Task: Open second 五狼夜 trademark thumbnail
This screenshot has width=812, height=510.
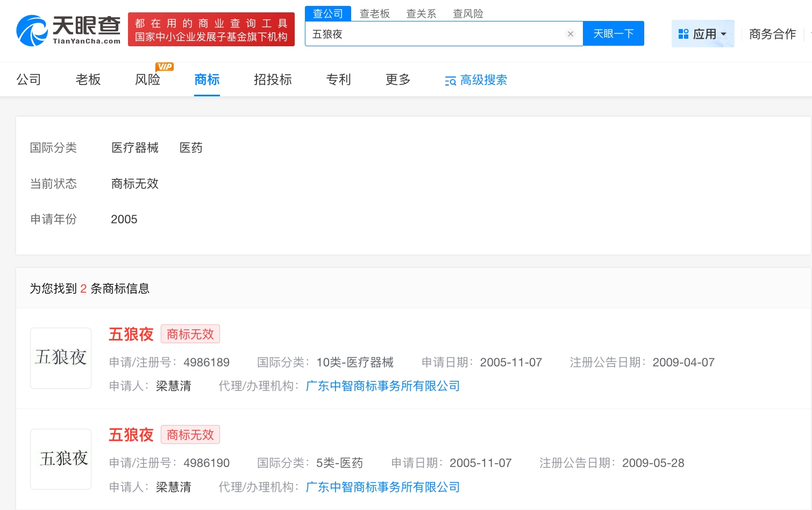Action: pos(61,459)
